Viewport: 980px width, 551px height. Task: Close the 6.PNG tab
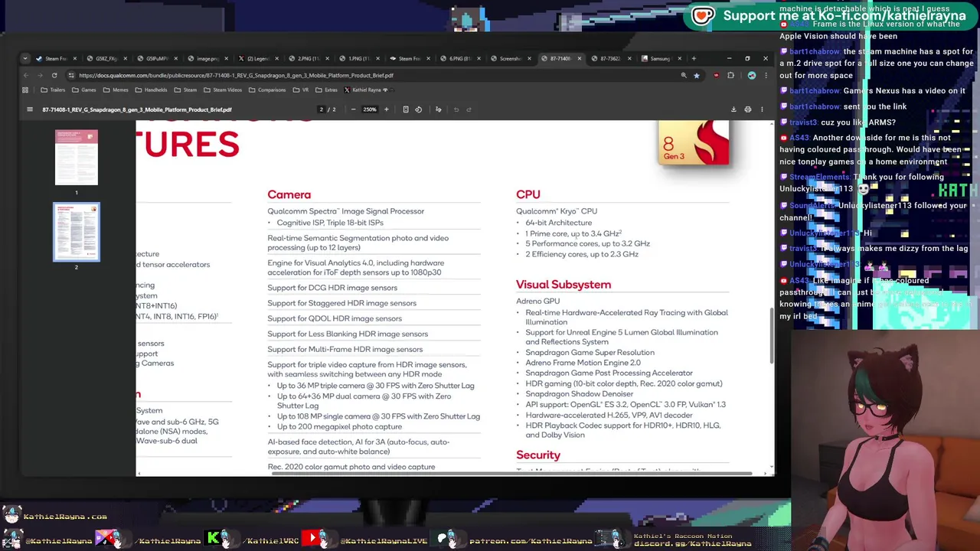click(479, 58)
